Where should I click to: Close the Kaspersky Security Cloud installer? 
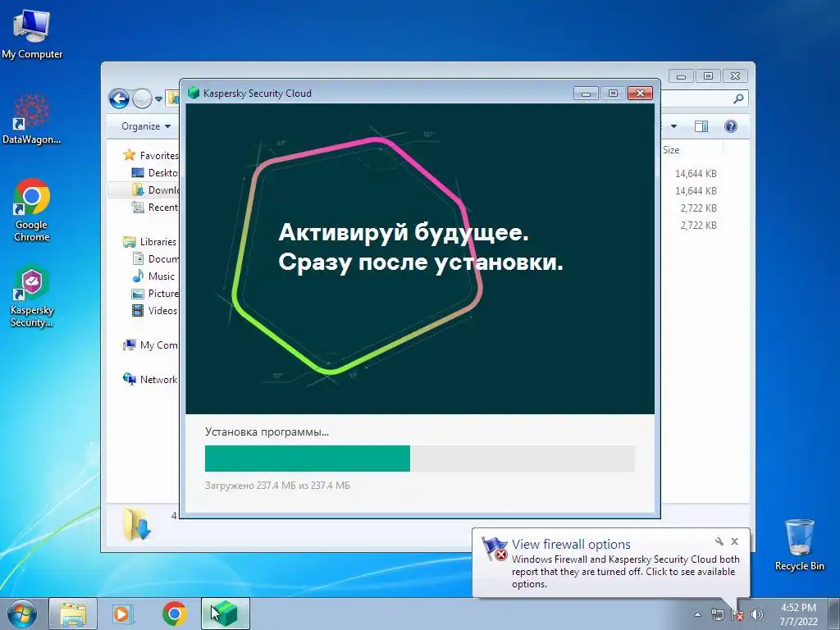pyautogui.click(x=640, y=94)
